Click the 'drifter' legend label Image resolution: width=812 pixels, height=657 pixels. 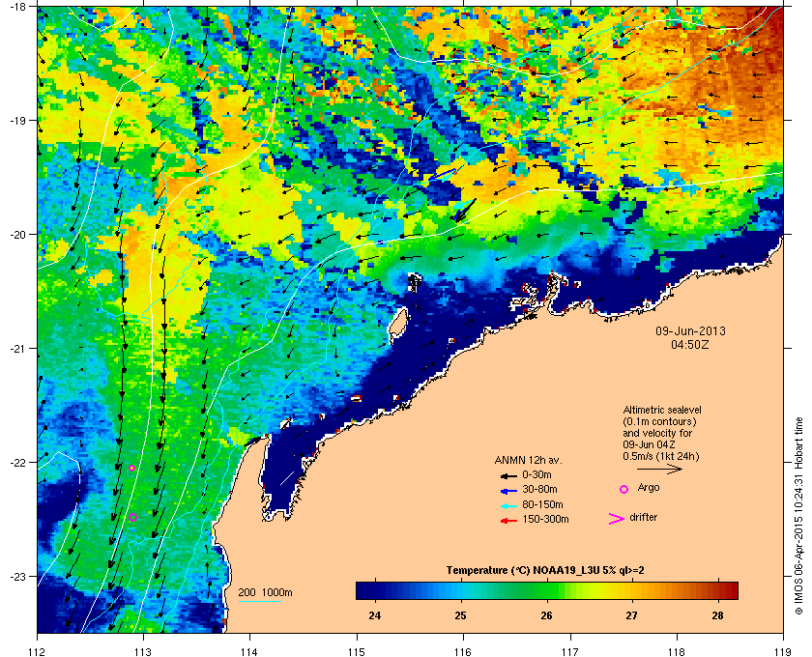[x=644, y=517]
